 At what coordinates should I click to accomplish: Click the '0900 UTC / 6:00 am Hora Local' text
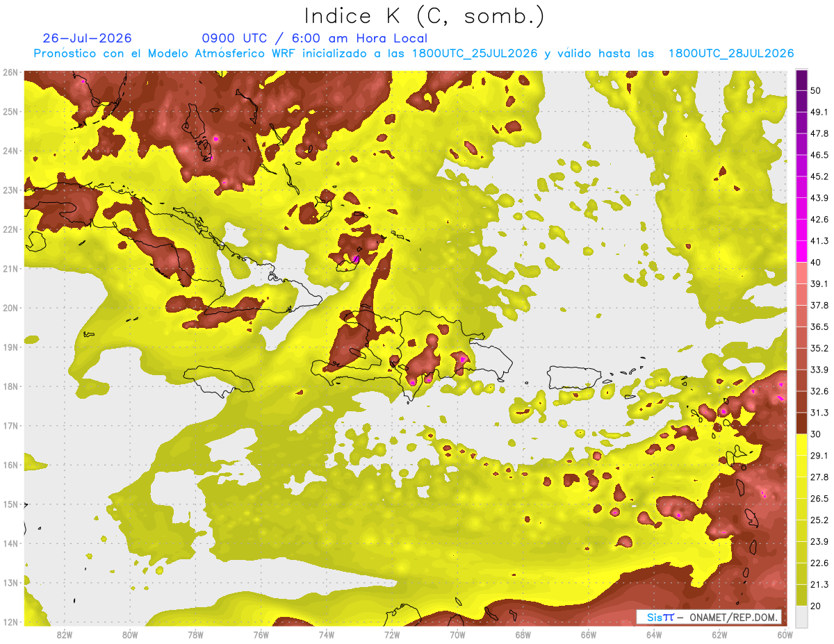pyautogui.click(x=314, y=38)
